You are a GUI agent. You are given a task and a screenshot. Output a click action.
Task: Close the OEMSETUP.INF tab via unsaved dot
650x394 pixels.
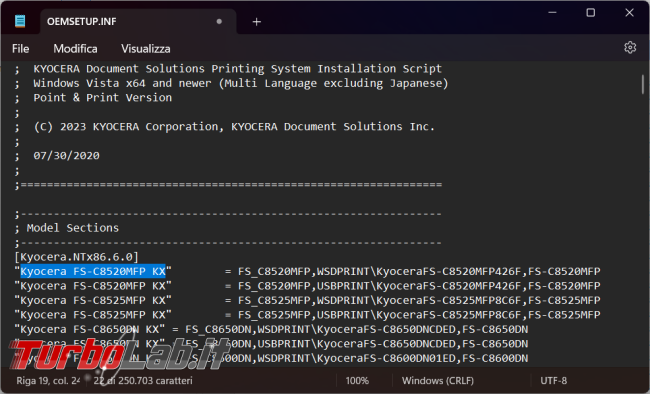219,22
